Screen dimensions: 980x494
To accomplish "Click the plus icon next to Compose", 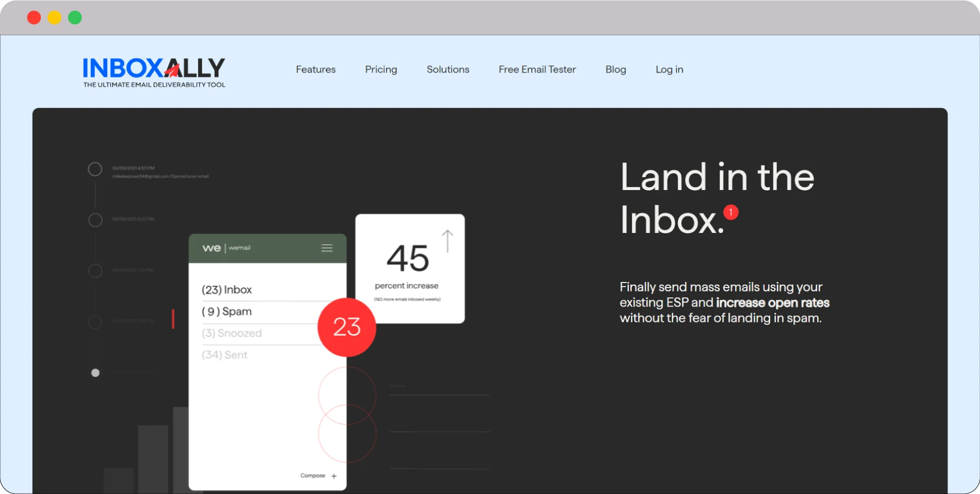I will coord(334,476).
